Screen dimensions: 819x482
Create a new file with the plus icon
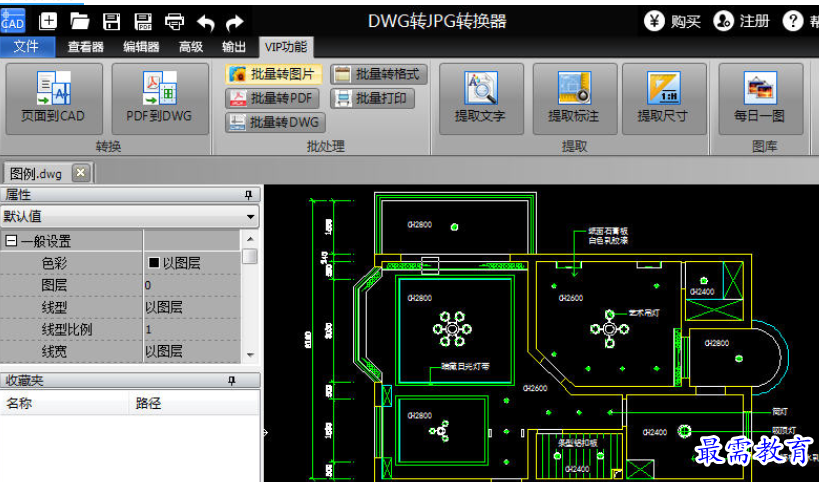click(x=48, y=21)
